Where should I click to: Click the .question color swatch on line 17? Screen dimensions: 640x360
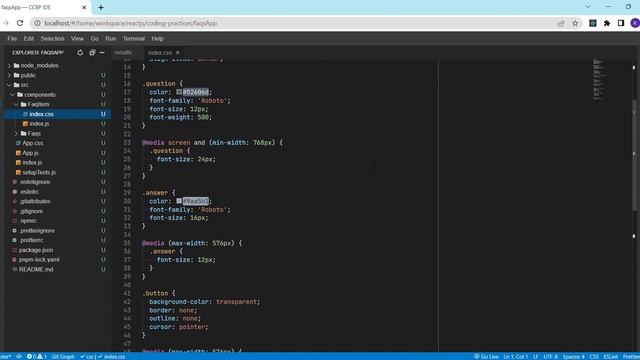(179, 92)
